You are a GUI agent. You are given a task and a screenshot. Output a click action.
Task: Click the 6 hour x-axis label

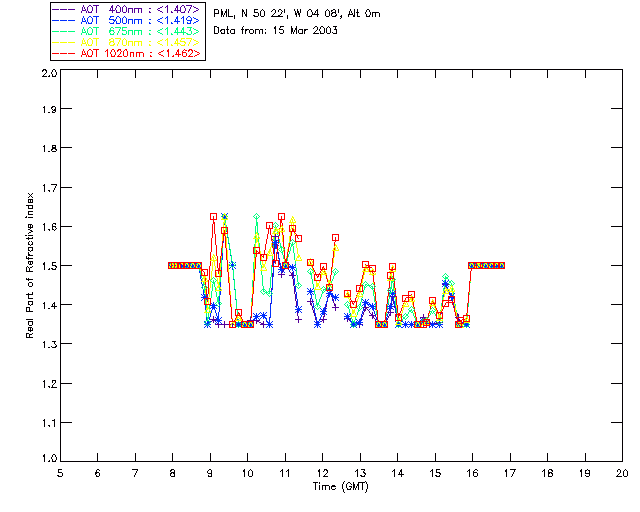pyautogui.click(x=98, y=473)
